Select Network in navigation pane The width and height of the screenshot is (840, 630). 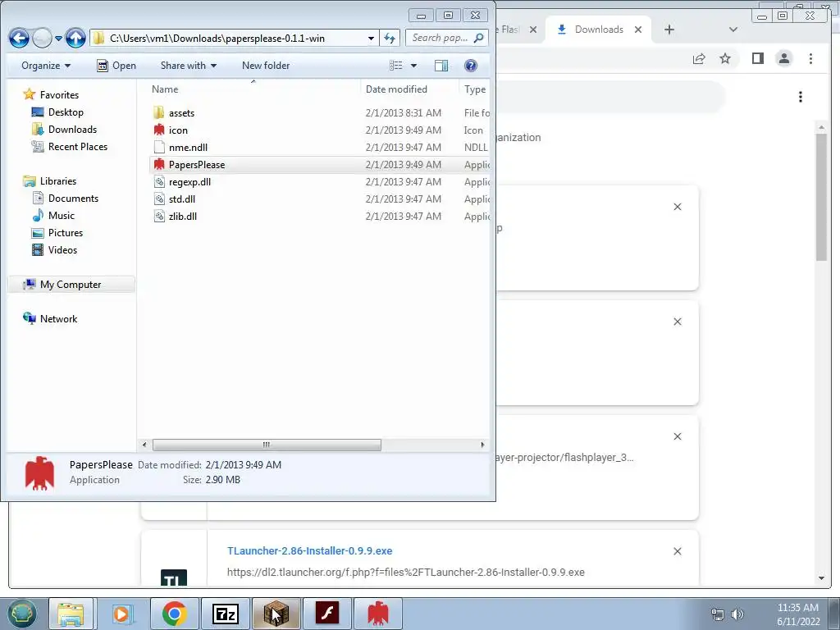50,319
